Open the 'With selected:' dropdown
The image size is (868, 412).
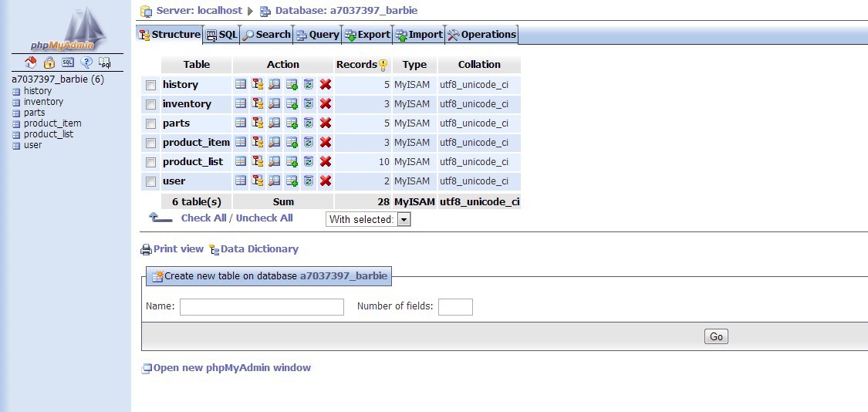pyautogui.click(x=368, y=219)
